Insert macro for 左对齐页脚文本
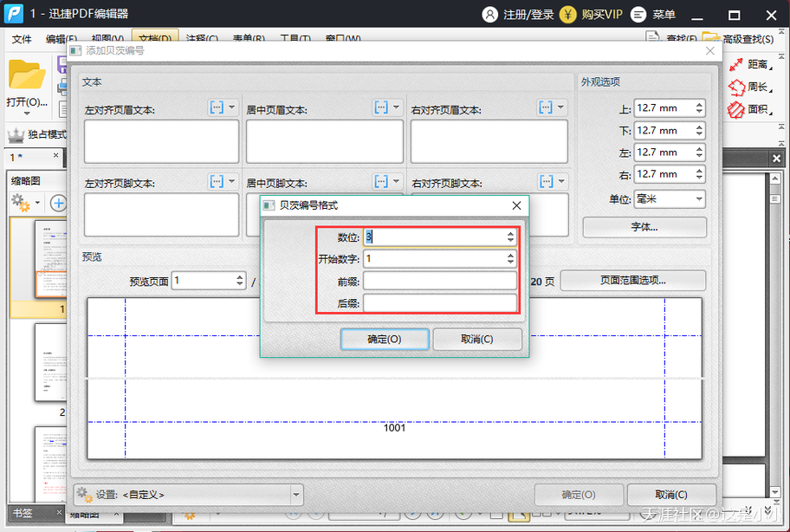Screen dimensions: 790x532 pyautogui.click(x=217, y=181)
